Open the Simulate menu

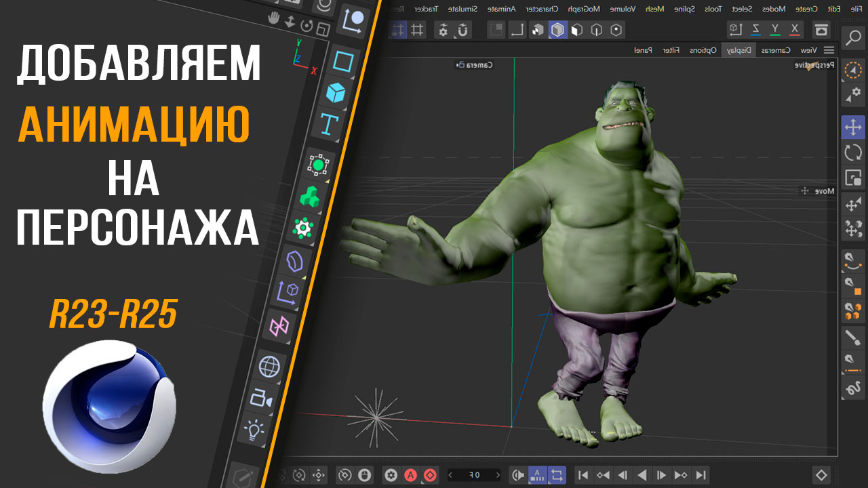pos(462,9)
